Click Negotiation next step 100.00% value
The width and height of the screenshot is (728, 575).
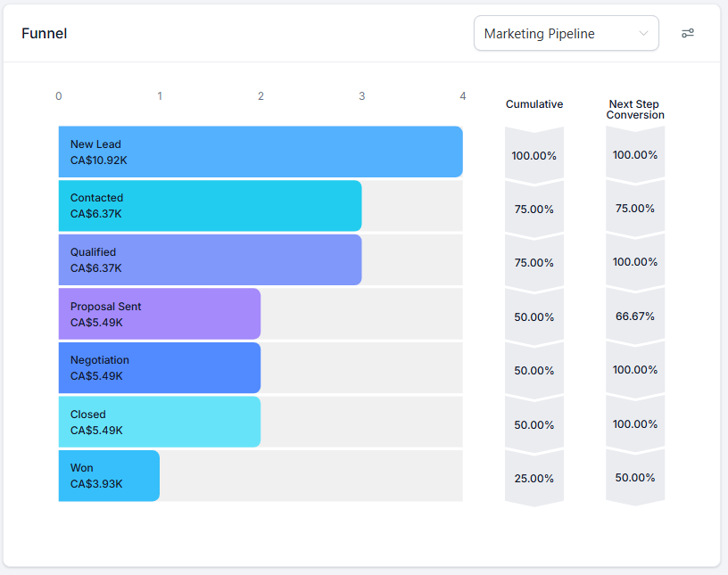(x=634, y=369)
